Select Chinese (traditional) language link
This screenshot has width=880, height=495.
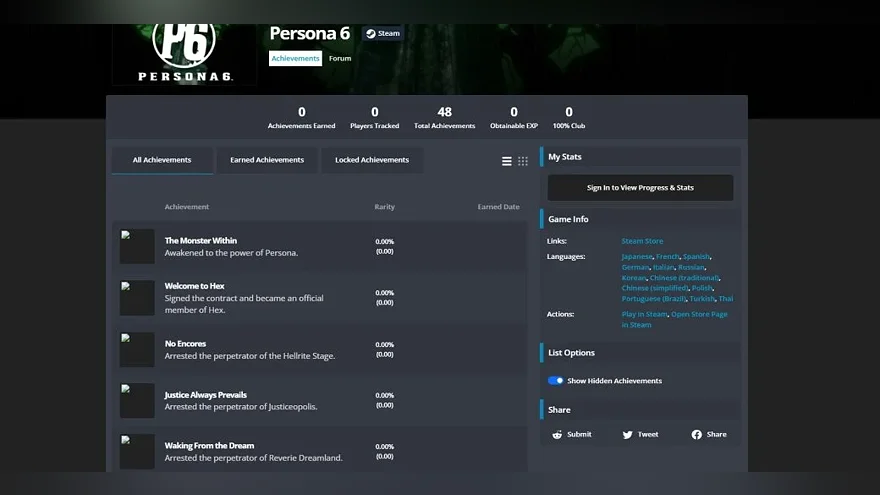(684, 278)
